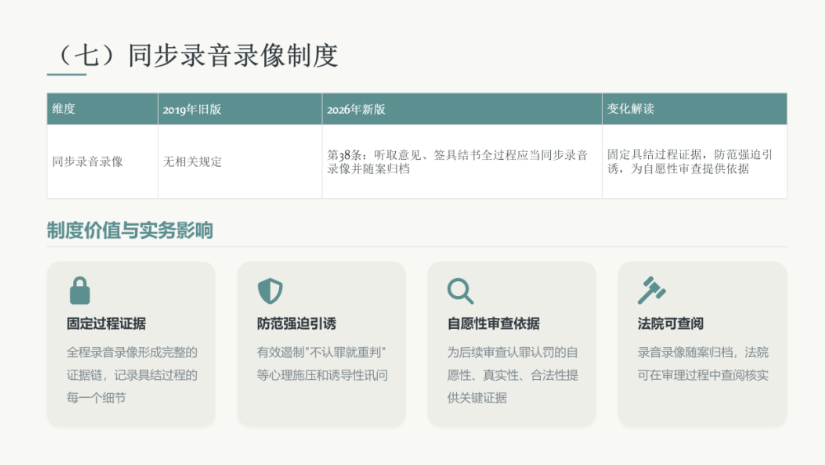Click the 维度 table header cell

pyautogui.click(x=103, y=109)
